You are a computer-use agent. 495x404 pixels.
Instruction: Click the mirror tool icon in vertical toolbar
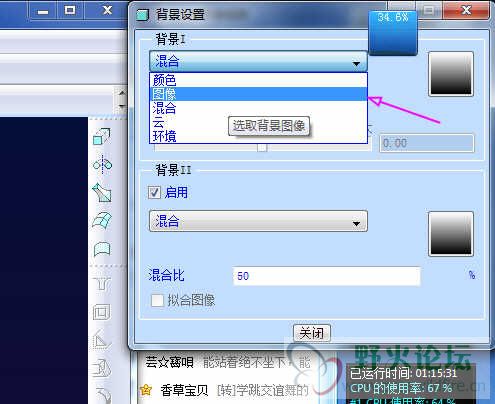[102, 165]
